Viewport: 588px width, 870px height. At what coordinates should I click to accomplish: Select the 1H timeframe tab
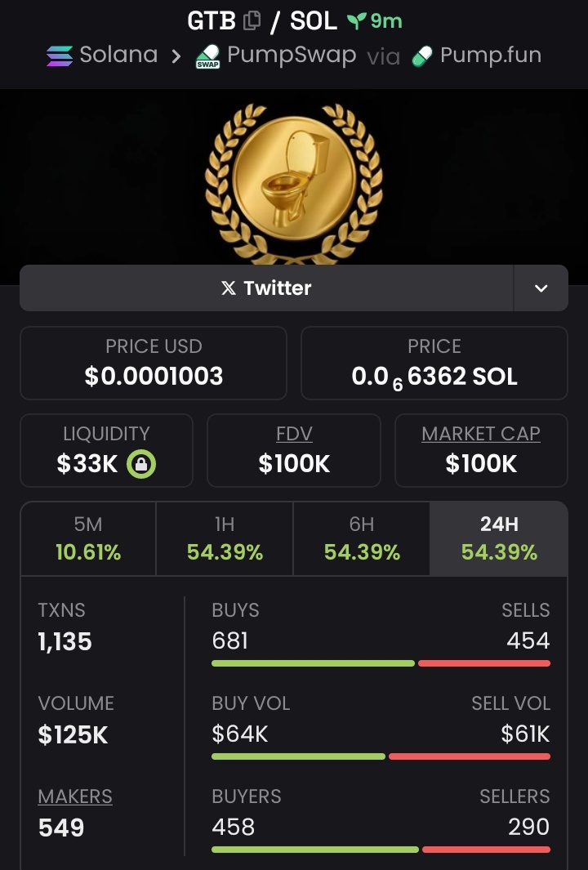click(x=225, y=538)
